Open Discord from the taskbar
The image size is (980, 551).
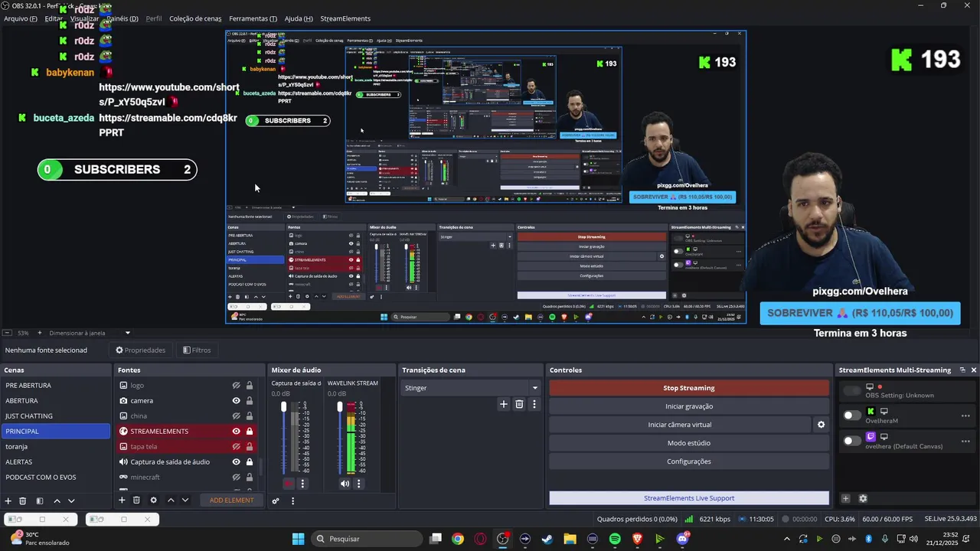coord(682,539)
